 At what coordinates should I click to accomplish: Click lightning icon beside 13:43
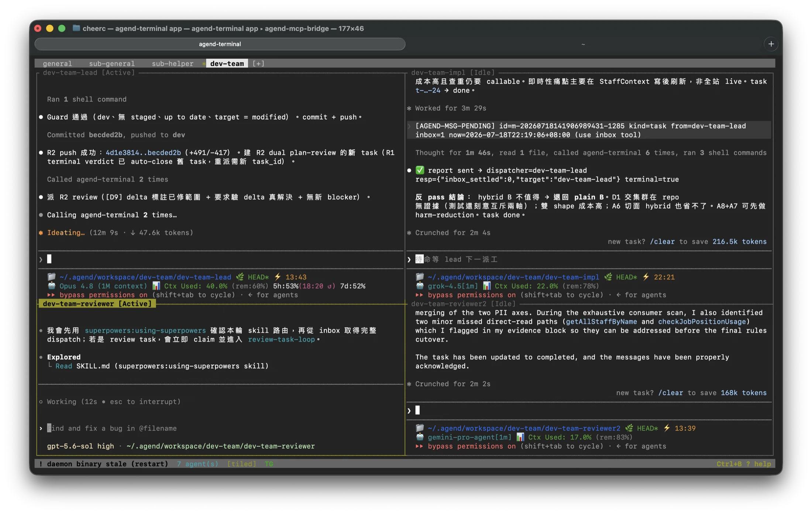[278, 277]
